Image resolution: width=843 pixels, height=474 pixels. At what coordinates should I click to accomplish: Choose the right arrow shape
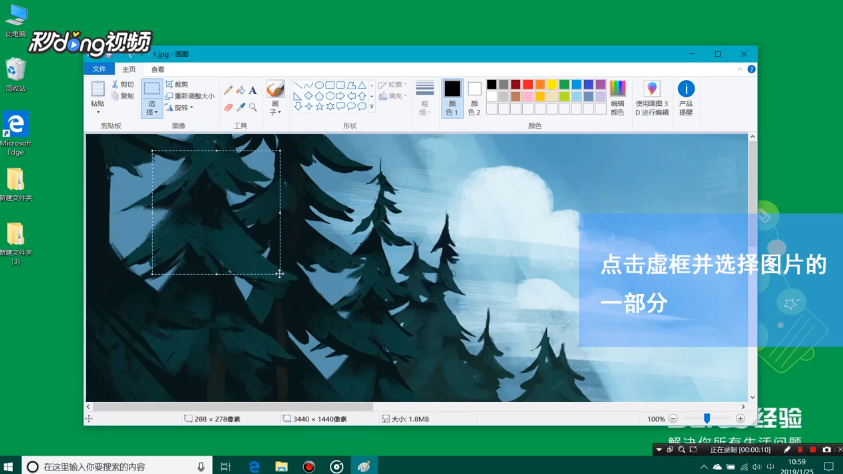point(341,96)
